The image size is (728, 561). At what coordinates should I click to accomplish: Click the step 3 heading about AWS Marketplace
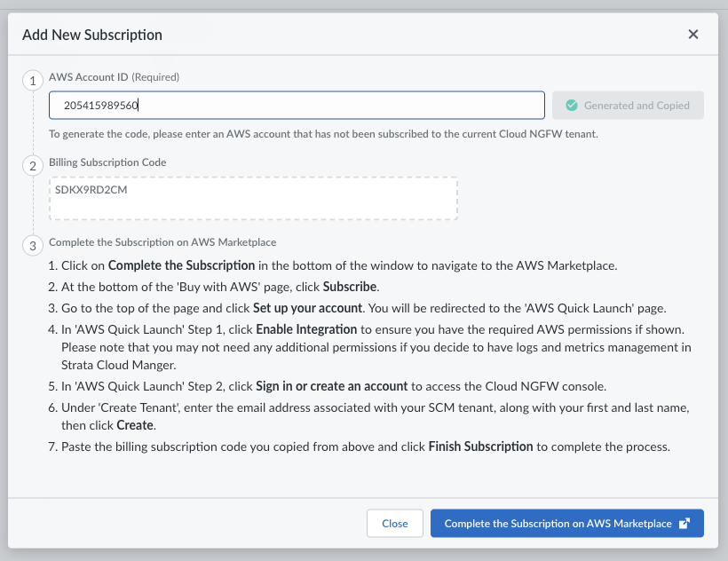[x=162, y=242]
